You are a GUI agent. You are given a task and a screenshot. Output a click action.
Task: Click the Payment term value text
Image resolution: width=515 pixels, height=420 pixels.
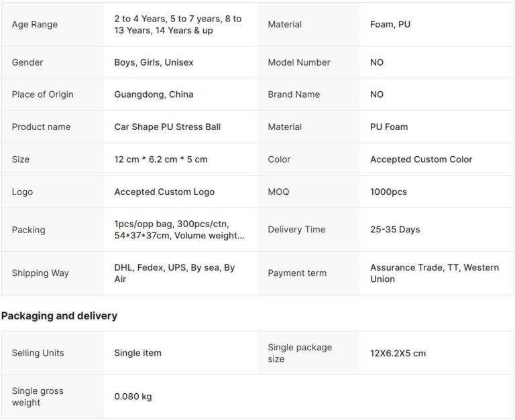[434, 273]
